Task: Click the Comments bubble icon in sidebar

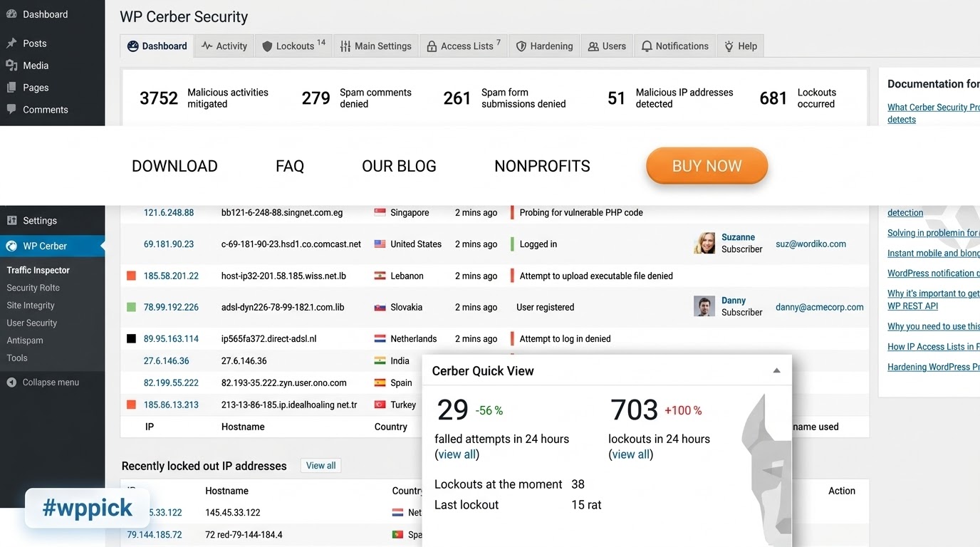Action: tap(11, 110)
